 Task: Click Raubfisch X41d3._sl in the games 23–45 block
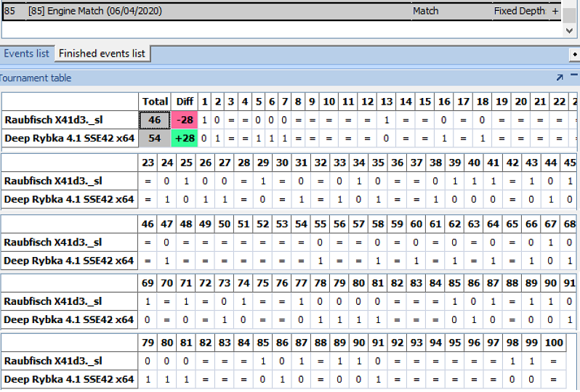click(53, 181)
